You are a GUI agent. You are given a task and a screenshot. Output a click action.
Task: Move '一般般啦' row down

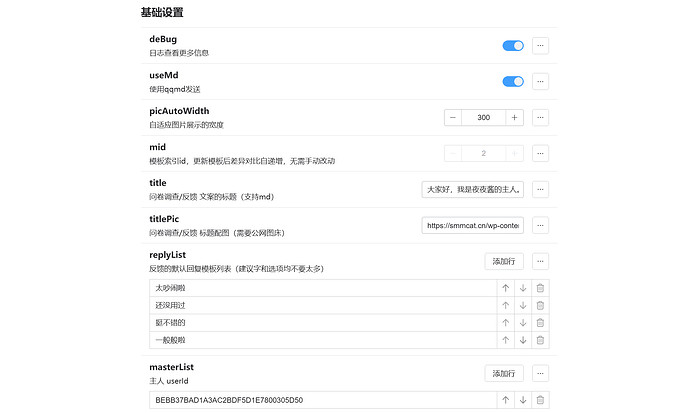(523, 340)
